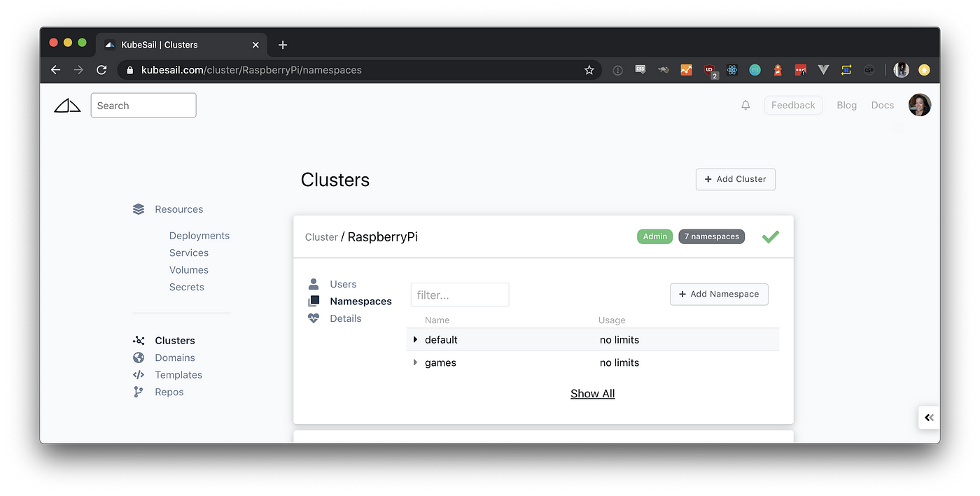This screenshot has width=980, height=496.
Task: Click the Usage column header
Action: [612, 320]
